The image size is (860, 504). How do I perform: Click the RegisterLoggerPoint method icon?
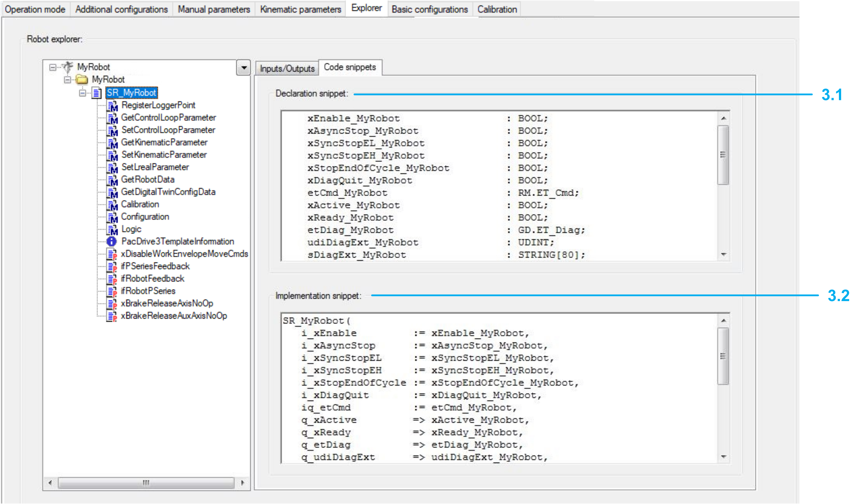pos(112,105)
